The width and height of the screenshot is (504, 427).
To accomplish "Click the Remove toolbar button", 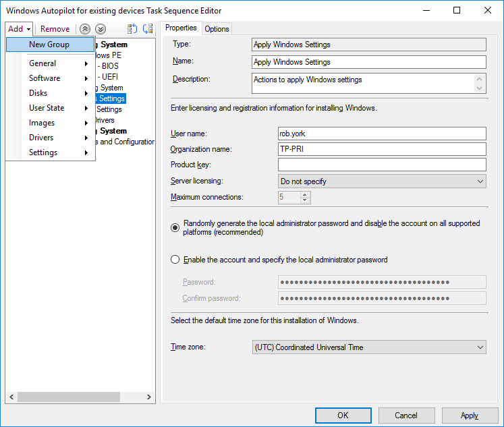I will (x=55, y=29).
